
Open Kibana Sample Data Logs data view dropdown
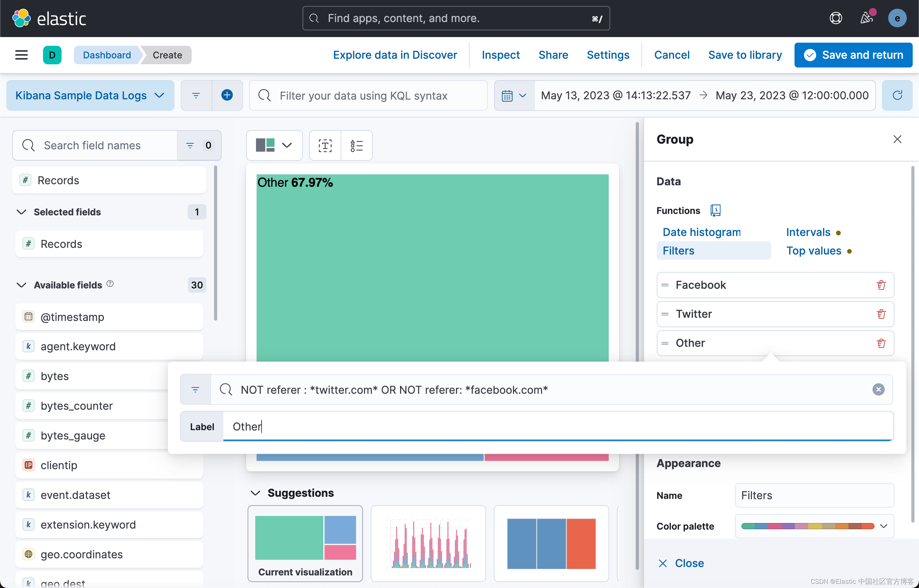[x=91, y=95]
